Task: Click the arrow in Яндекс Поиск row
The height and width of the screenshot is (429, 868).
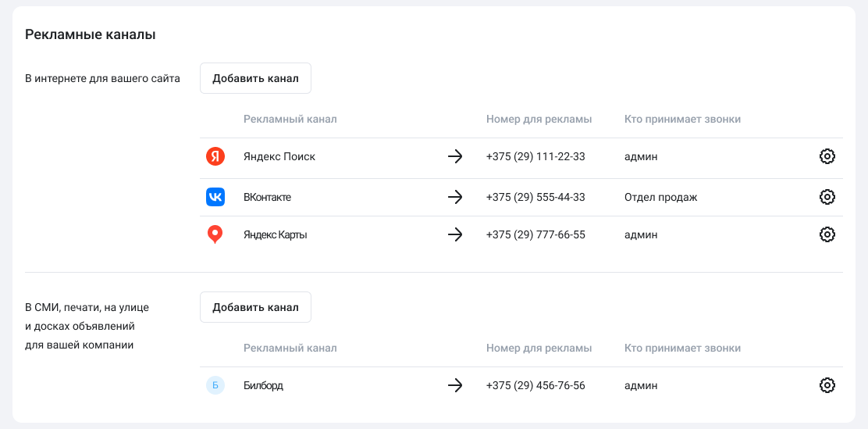Action: pos(455,156)
